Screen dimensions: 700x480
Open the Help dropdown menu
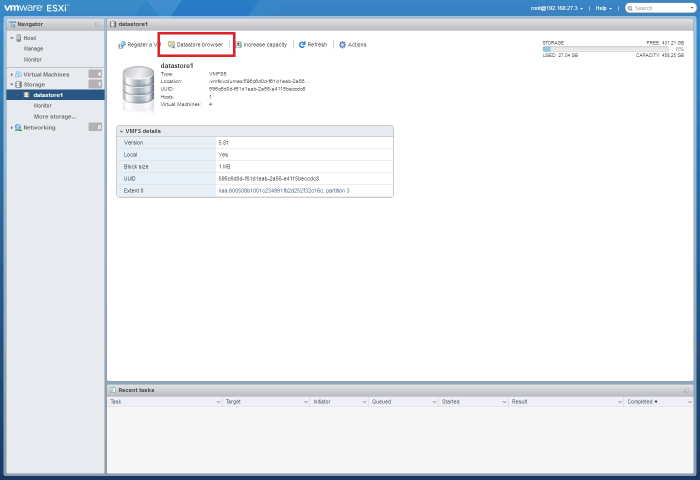pos(604,8)
